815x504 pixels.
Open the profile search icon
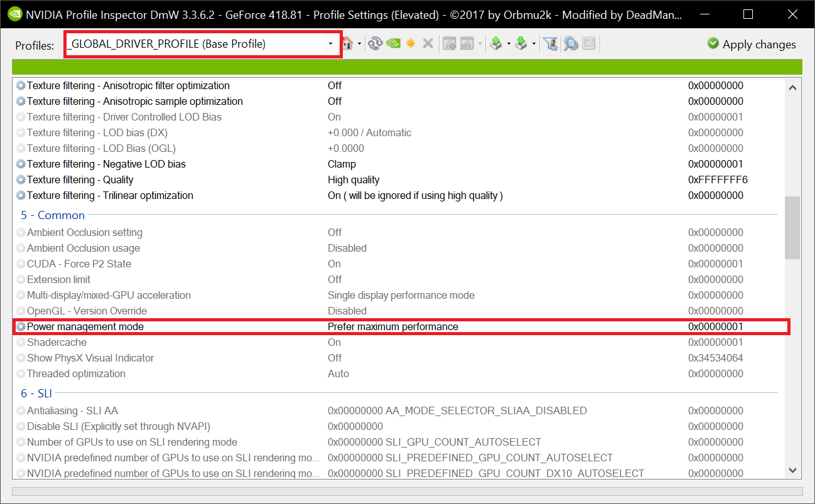(570, 43)
